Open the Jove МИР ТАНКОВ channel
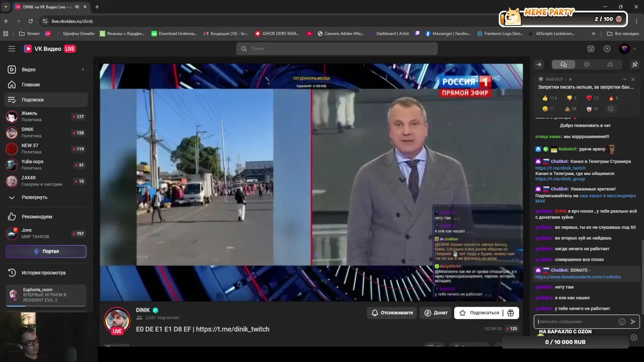The height and width of the screenshot is (362, 644). [46, 233]
